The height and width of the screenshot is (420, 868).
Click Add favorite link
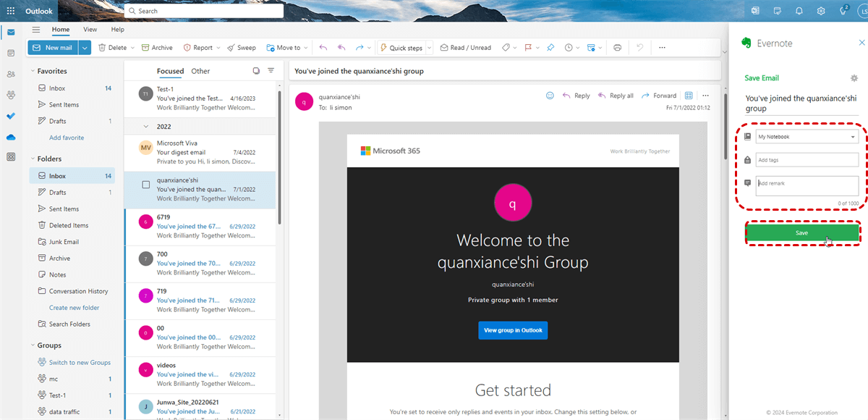67,138
